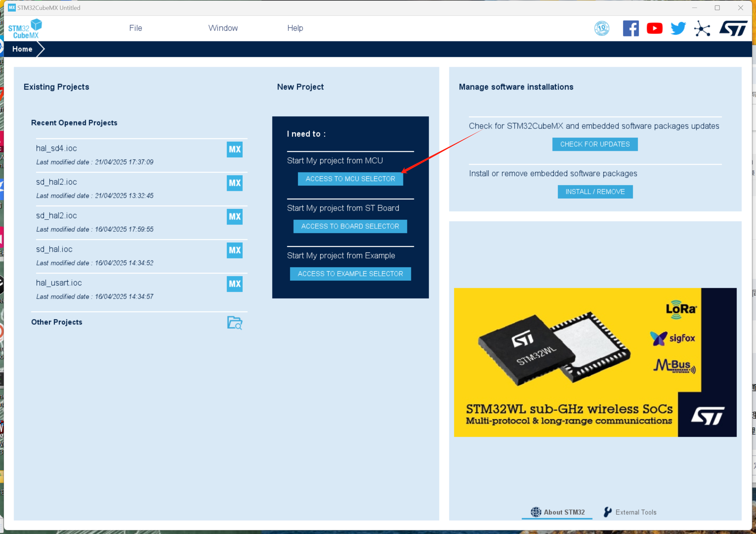The width and height of the screenshot is (756, 534).
Task: Click 'Install or remove embedded software packages' text
Action: (553, 173)
